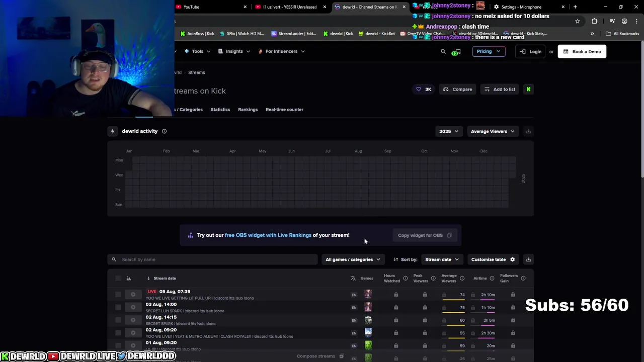Switch to the Statistics tab
This screenshot has height=362, width=644.
click(220, 110)
